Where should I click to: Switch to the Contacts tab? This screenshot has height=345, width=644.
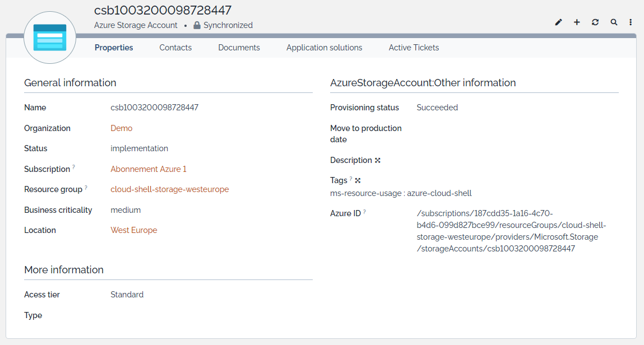(x=175, y=48)
